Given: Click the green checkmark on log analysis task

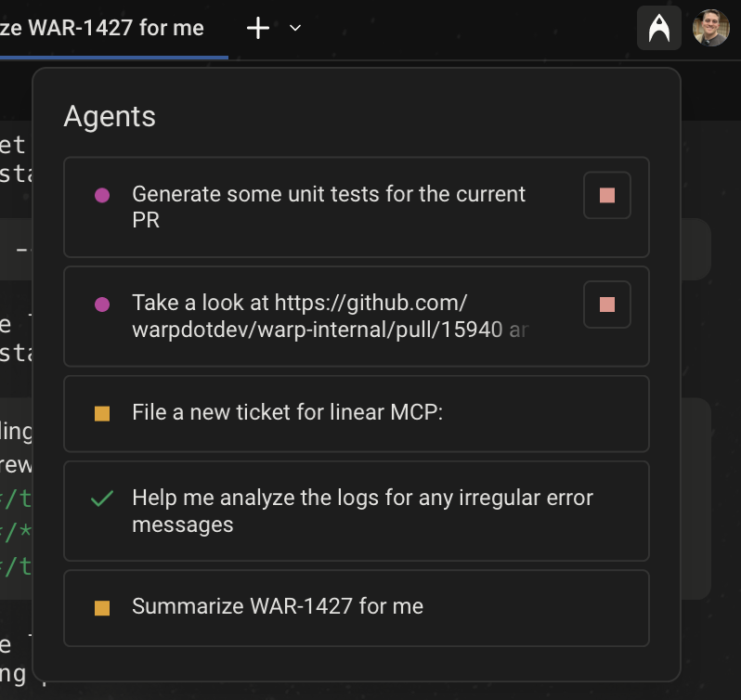Looking at the screenshot, I should coord(102,499).
